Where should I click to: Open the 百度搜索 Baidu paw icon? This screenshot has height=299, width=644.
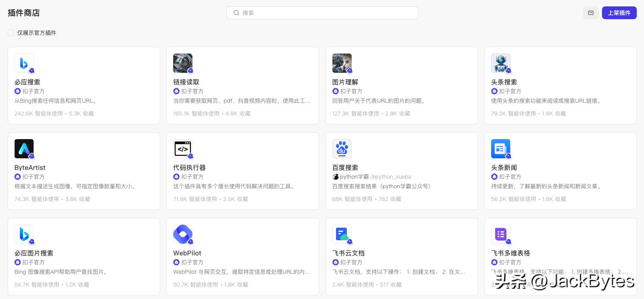[x=342, y=149]
